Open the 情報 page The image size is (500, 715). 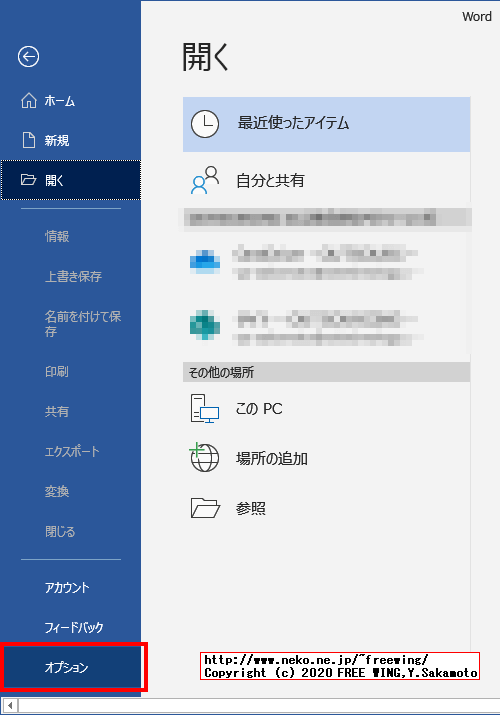(x=70, y=236)
